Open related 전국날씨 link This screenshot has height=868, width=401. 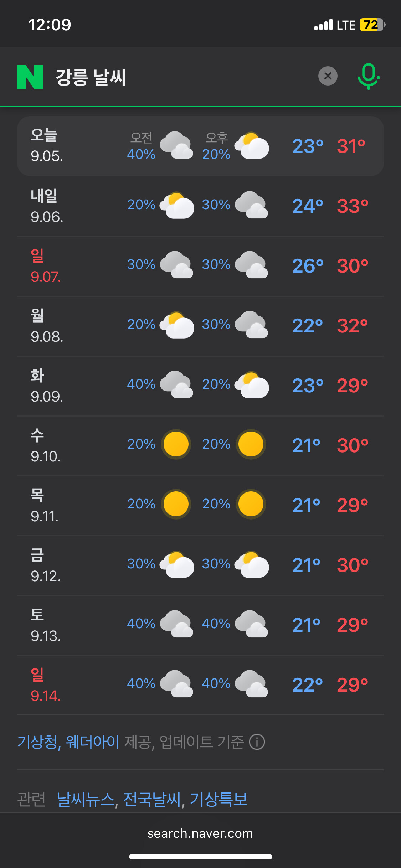tap(152, 799)
